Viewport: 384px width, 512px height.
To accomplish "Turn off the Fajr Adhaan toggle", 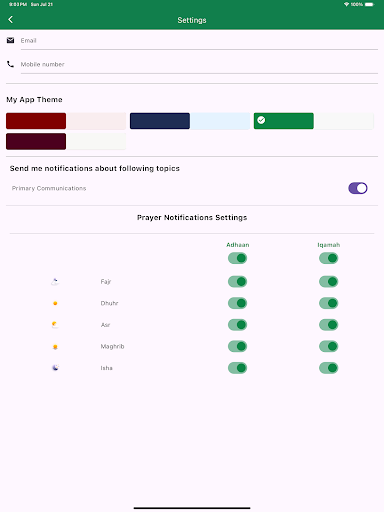I will 237,282.
